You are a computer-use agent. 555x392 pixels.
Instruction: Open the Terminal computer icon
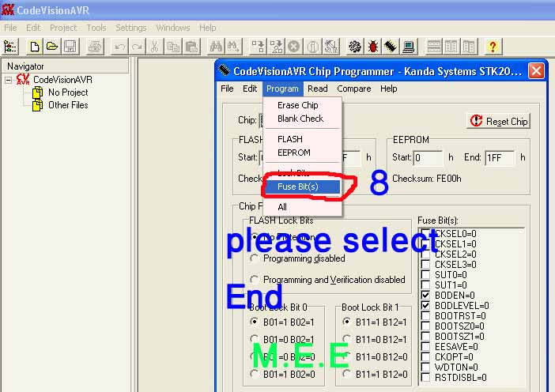409,47
